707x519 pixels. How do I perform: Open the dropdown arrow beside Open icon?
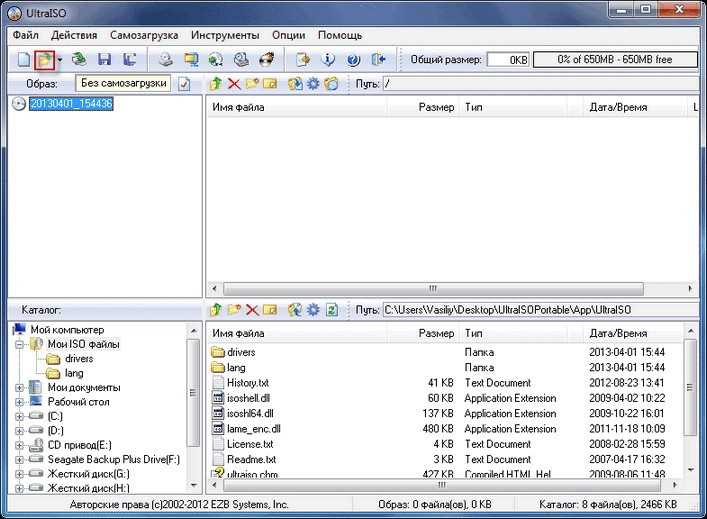pyautogui.click(x=60, y=60)
